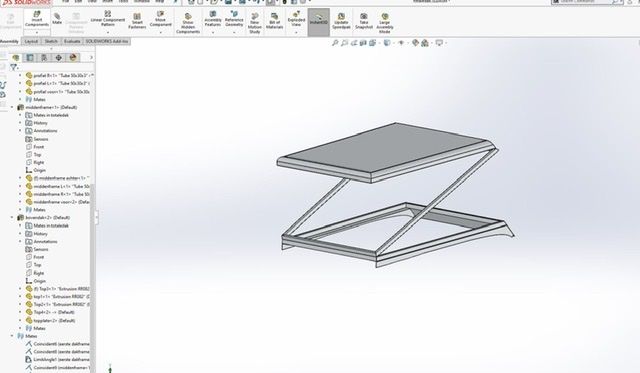Click Show Hidden Components icon

(188, 23)
